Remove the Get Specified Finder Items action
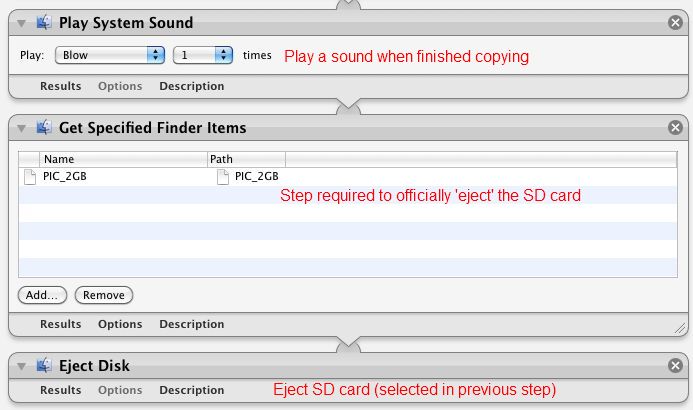693x410 pixels. coord(675,128)
